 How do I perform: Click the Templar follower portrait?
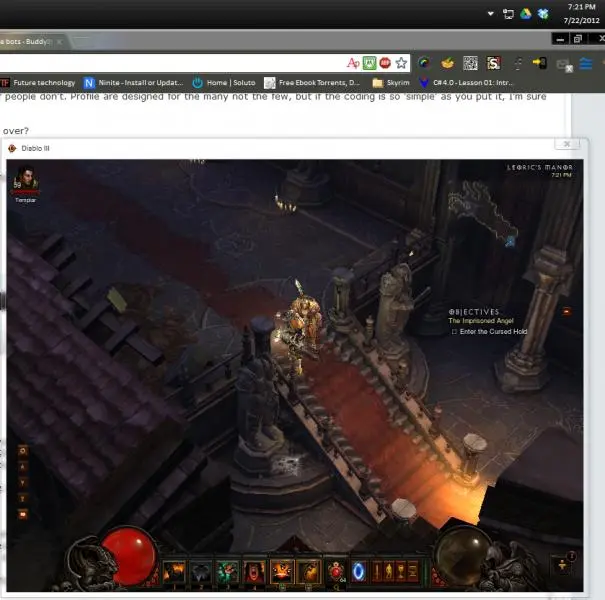tap(26, 180)
